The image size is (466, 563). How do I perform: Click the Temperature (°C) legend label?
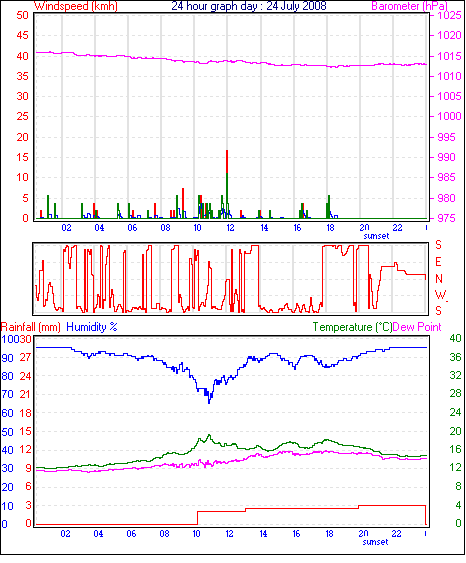[352, 327]
